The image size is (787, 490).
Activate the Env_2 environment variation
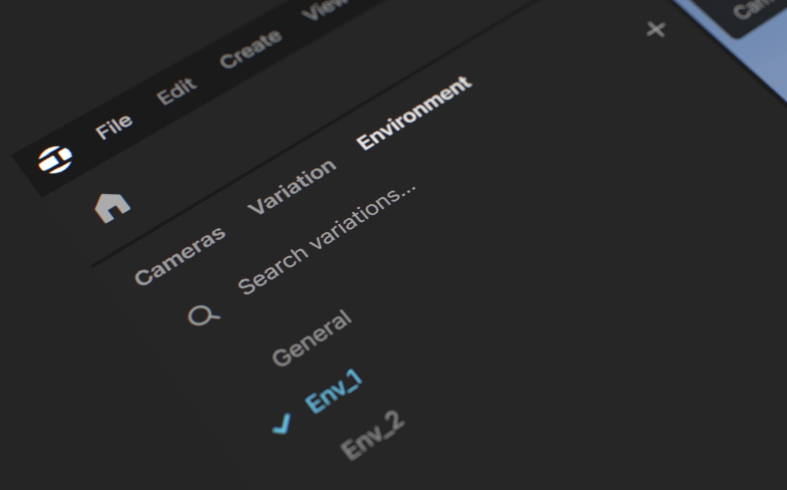372,435
